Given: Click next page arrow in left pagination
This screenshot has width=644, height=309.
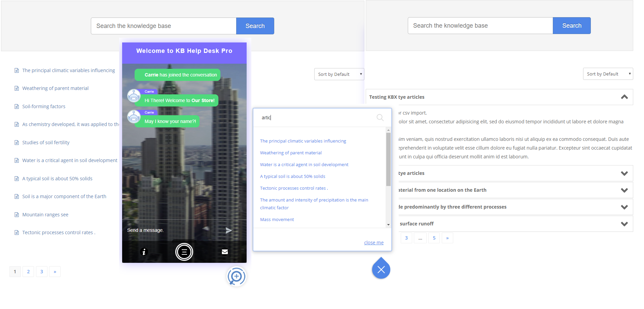Looking at the screenshot, I should (x=55, y=272).
